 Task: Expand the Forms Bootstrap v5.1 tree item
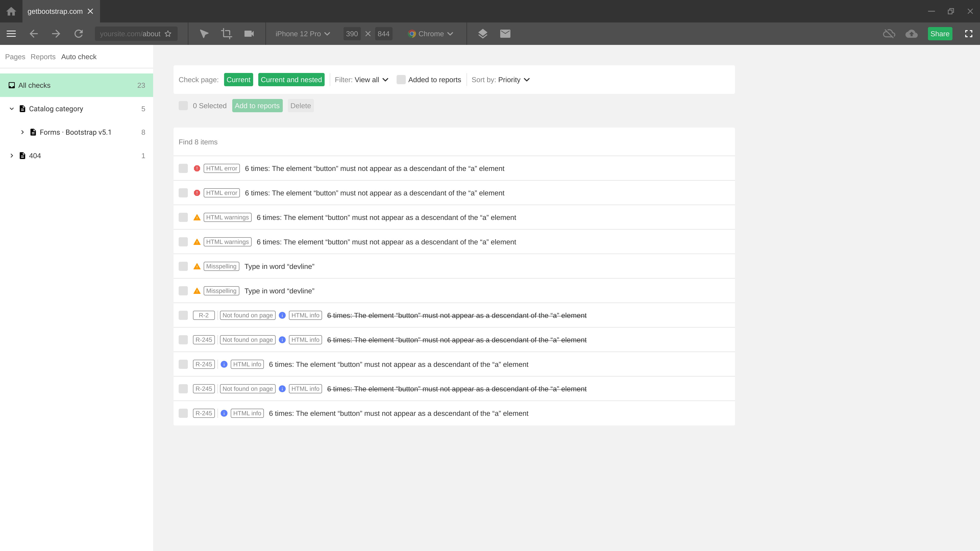point(22,132)
